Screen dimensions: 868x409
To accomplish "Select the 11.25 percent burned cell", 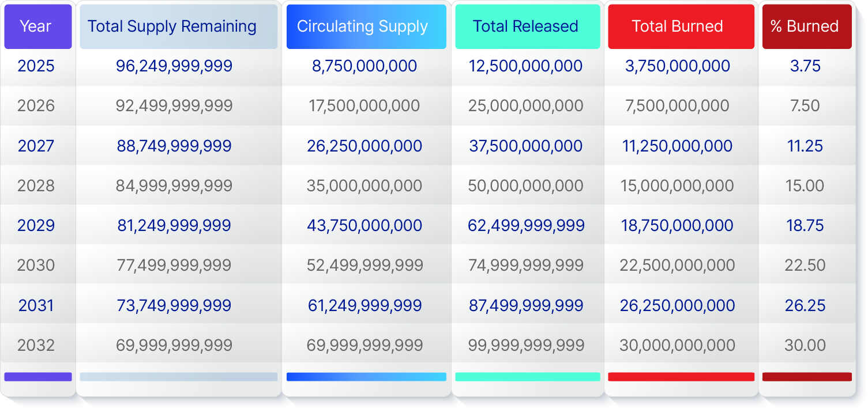I will 805,146.
